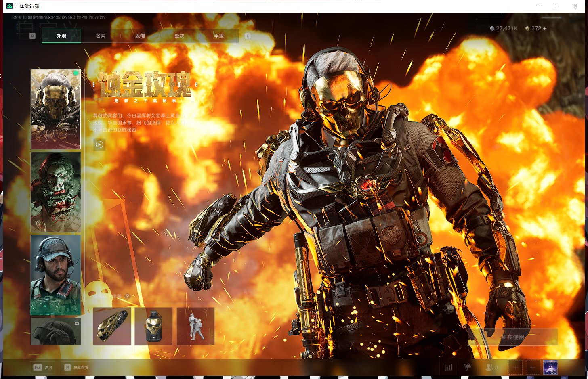
Task: Open the 手表 tab
Action: [x=219, y=36]
